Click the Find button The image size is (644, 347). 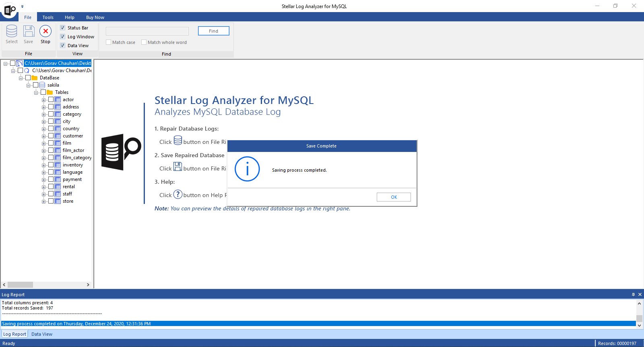214,31
